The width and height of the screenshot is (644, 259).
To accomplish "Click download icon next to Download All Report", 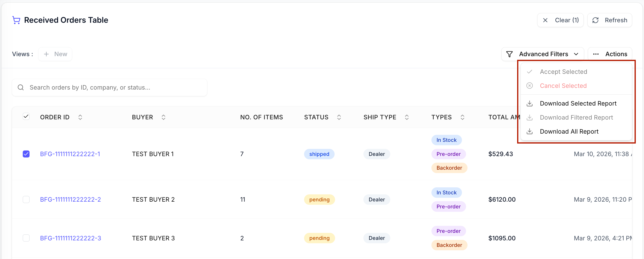I will tap(529, 131).
